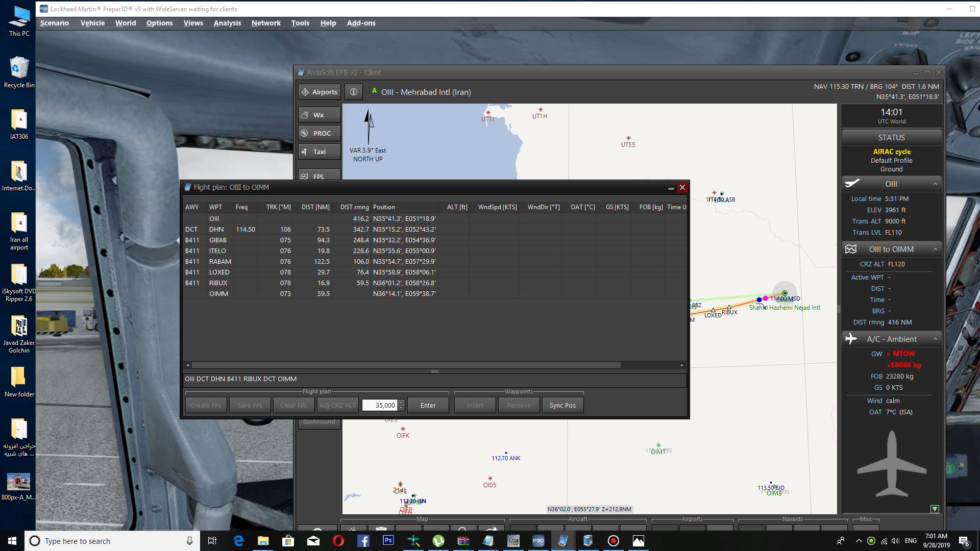
Task: Select iSkysoft DVD Ripper desktop icon
Action: (19, 283)
